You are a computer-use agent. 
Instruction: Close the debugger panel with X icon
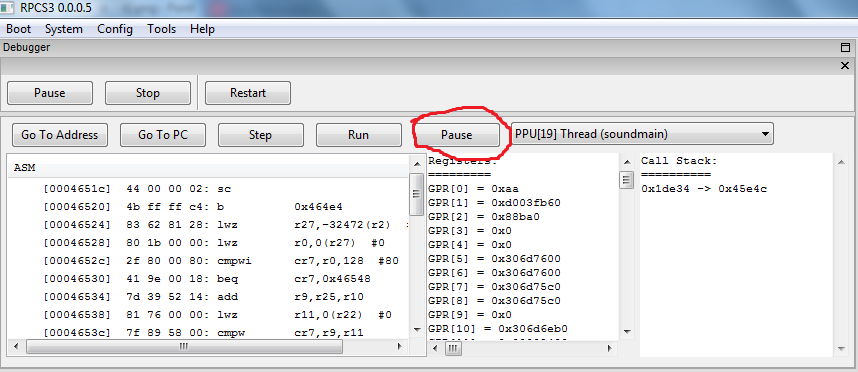pos(844,66)
